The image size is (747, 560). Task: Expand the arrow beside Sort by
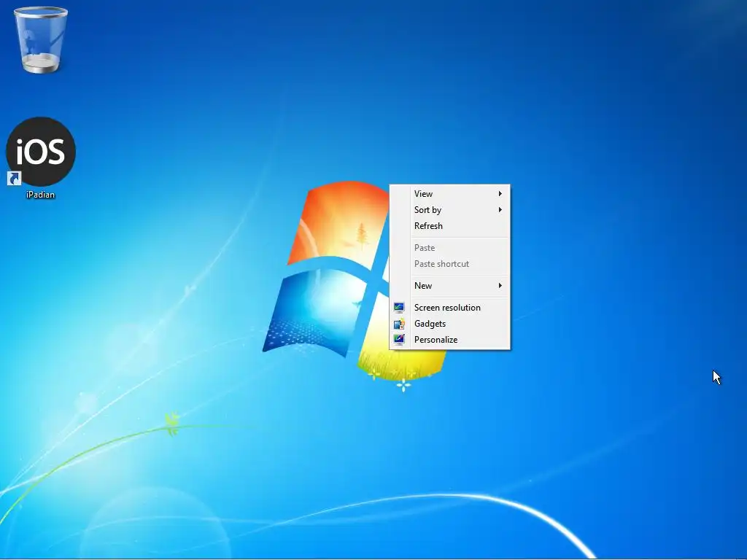tap(500, 210)
